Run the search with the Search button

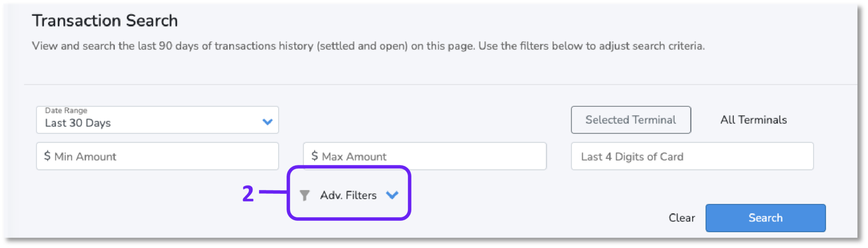(x=765, y=218)
